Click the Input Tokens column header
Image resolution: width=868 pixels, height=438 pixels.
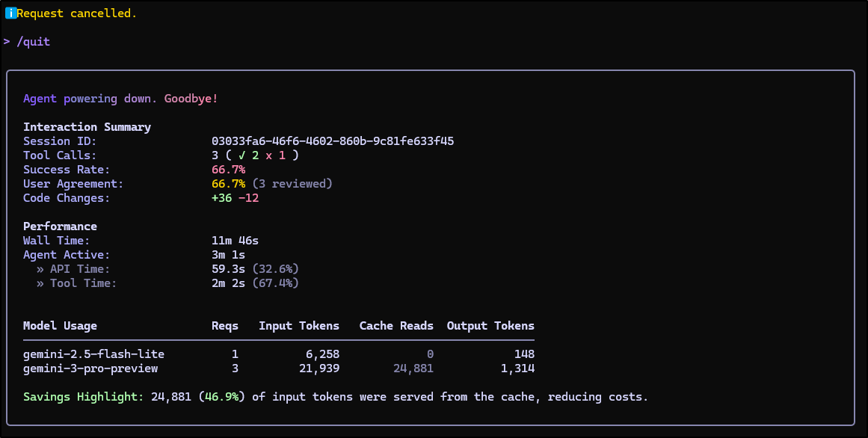tap(299, 326)
